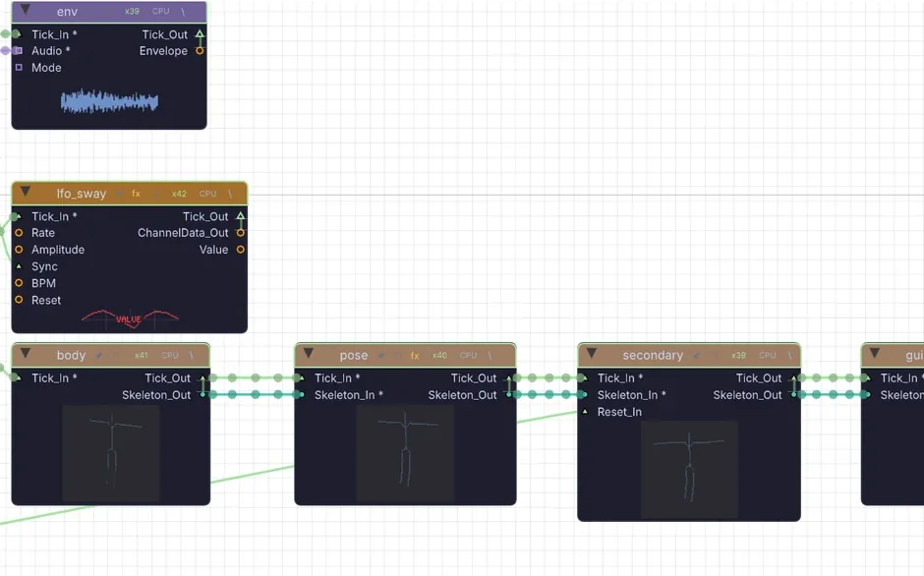Click the Skeleton_Out port on body
Image resolution: width=924 pixels, height=576 pixels.
[202, 394]
